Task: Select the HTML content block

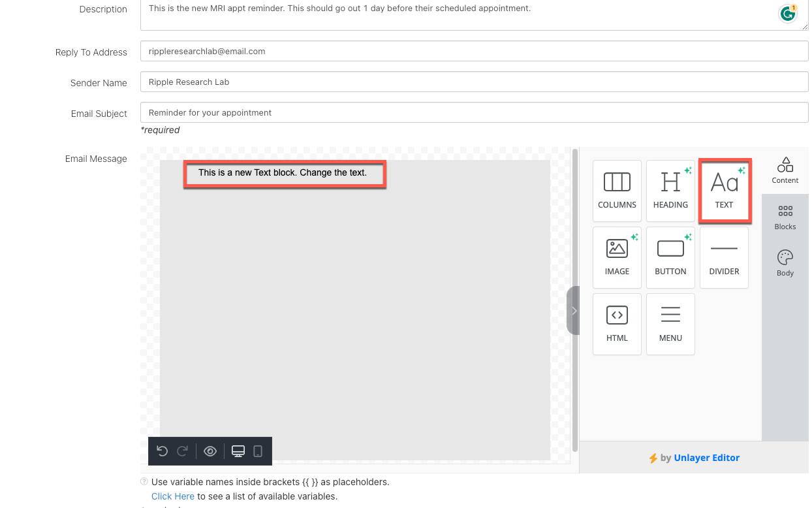Action: pyautogui.click(x=617, y=324)
